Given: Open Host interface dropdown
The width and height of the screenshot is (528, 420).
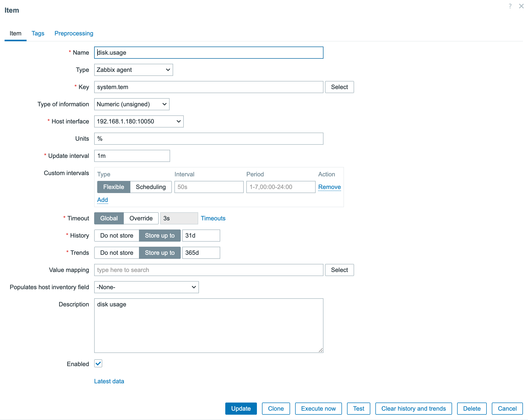Looking at the screenshot, I should tap(139, 121).
